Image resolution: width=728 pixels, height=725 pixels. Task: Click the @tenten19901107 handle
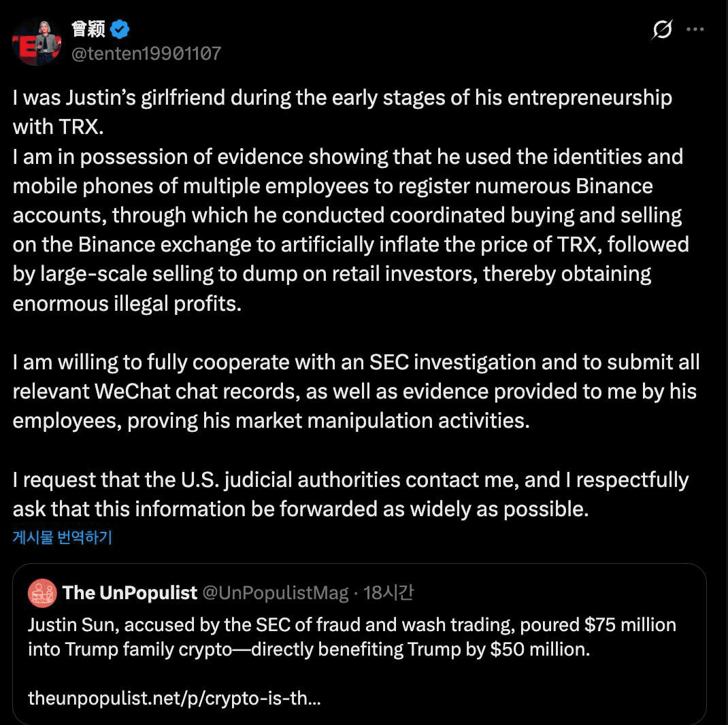point(146,53)
